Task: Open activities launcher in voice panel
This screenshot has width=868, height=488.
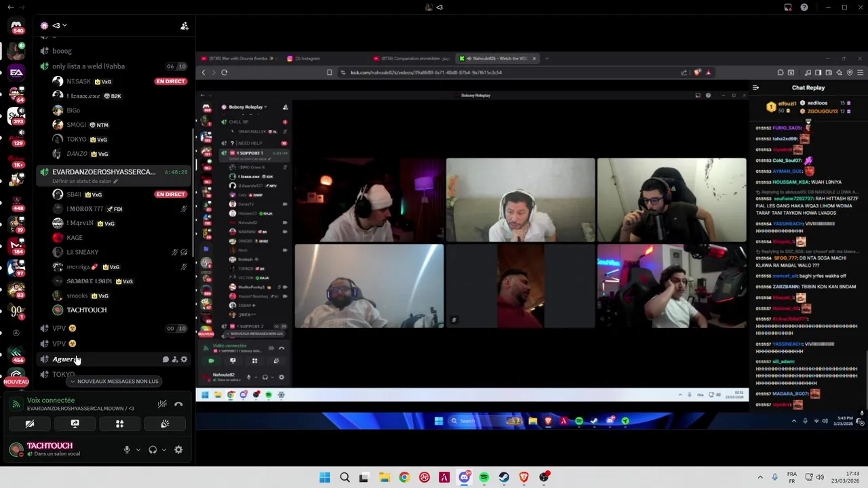Action: pos(119,424)
